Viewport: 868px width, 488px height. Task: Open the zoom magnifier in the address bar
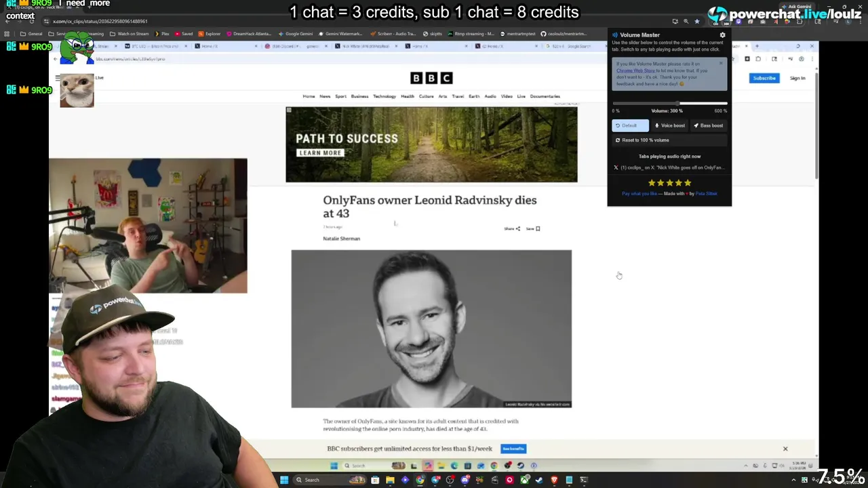point(686,21)
